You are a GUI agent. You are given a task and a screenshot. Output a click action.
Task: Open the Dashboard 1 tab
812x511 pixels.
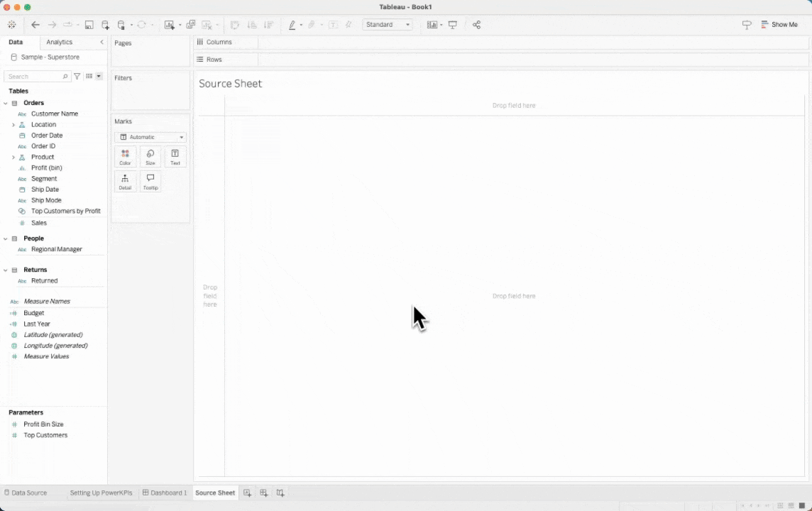165,493
